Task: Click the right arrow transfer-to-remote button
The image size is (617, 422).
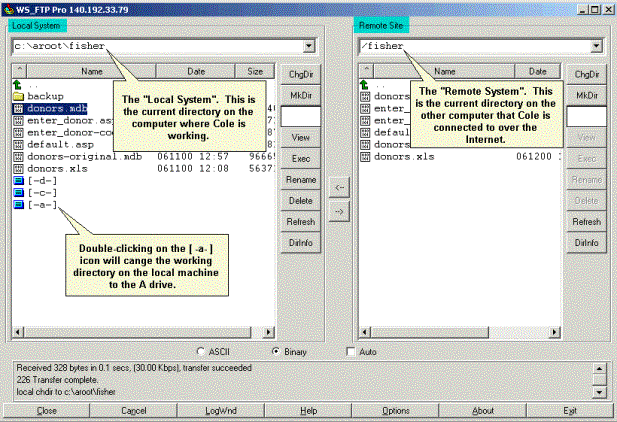Action: pos(339,211)
